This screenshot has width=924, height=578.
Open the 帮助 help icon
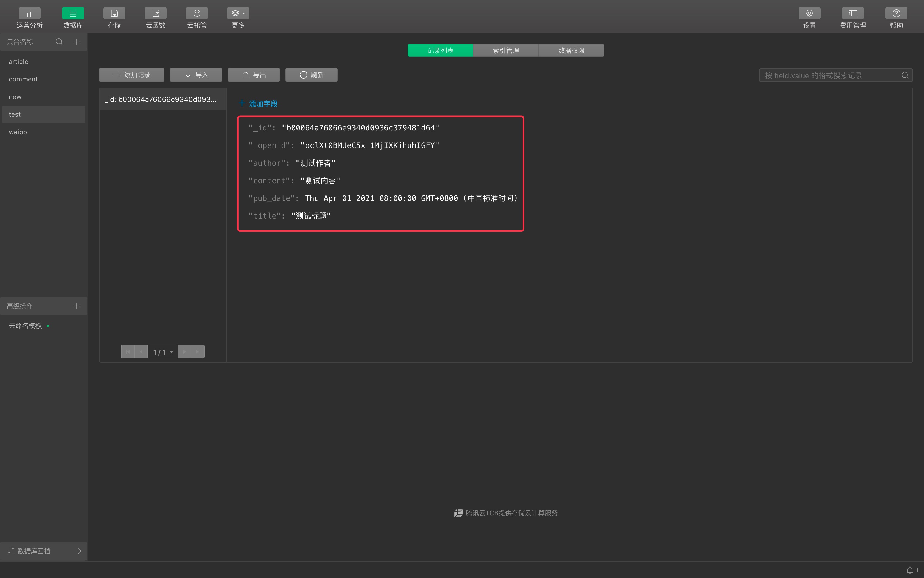896,13
